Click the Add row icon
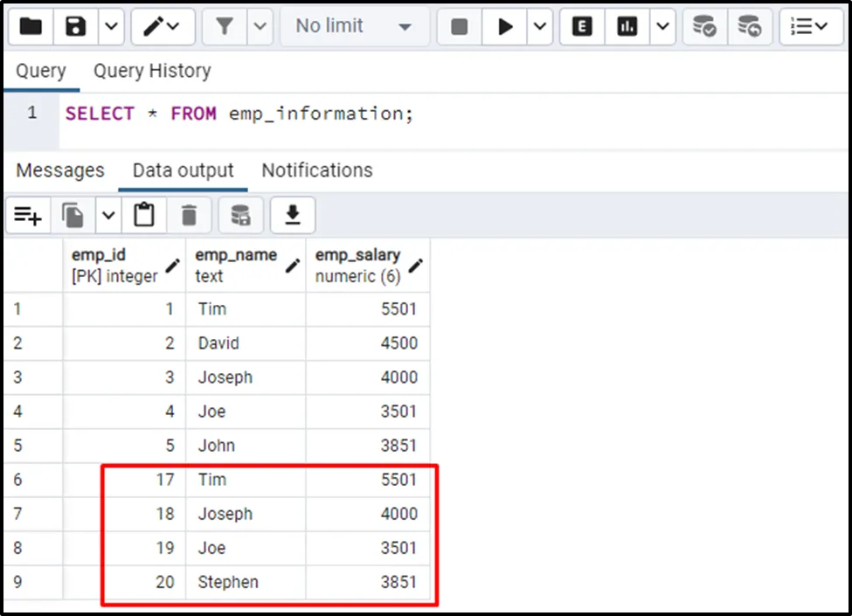Screen dimensions: 852x616 click(x=28, y=215)
